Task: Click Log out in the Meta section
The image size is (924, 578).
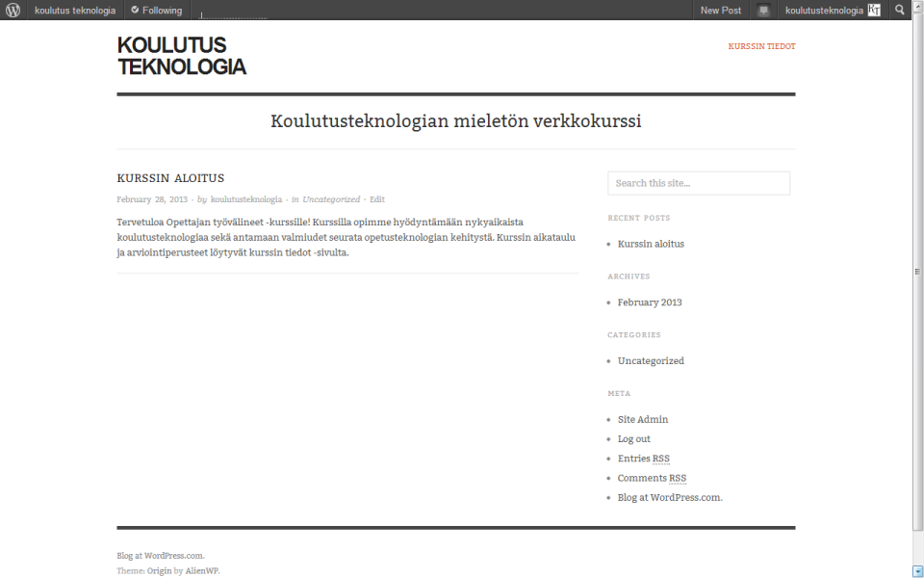Action: point(634,439)
